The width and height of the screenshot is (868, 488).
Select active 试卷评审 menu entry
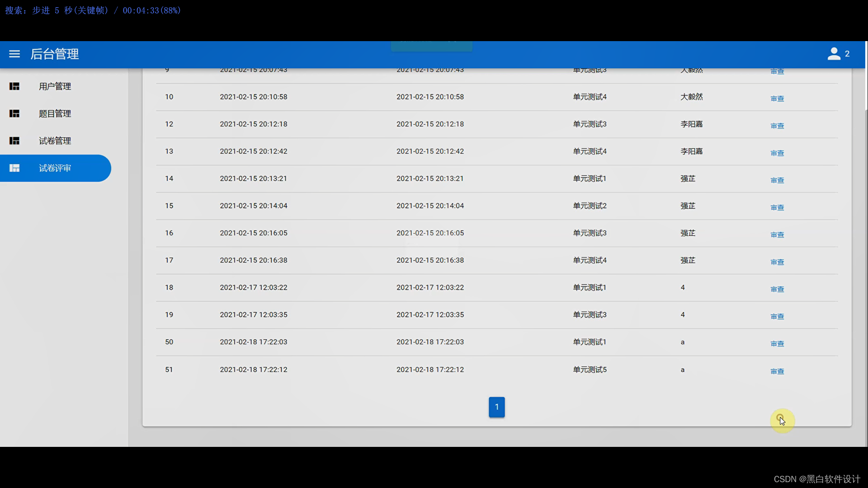pyautogui.click(x=55, y=168)
